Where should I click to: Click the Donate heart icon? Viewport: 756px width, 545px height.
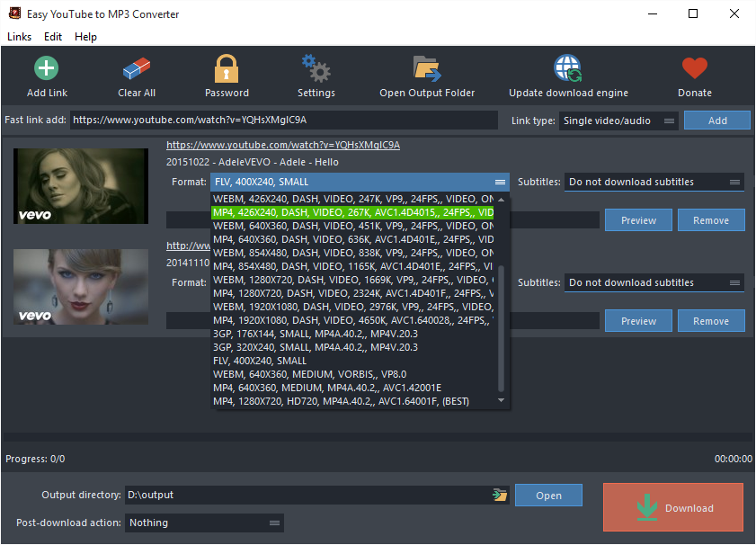click(x=693, y=68)
